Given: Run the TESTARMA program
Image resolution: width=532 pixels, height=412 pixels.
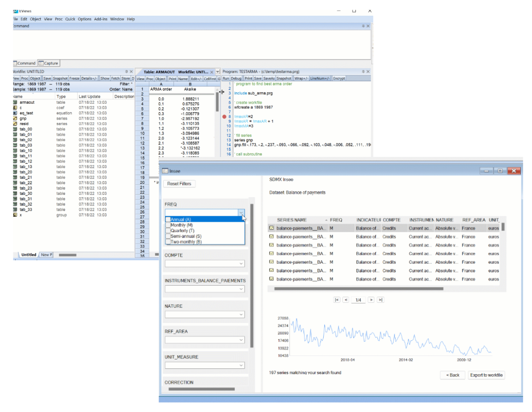Looking at the screenshot, I should [225, 79].
